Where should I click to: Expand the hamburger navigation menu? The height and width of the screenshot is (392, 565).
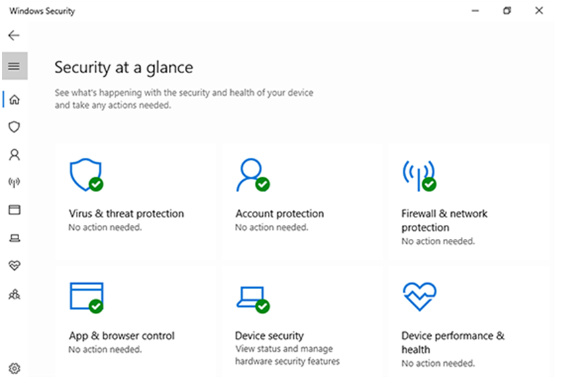(x=15, y=66)
